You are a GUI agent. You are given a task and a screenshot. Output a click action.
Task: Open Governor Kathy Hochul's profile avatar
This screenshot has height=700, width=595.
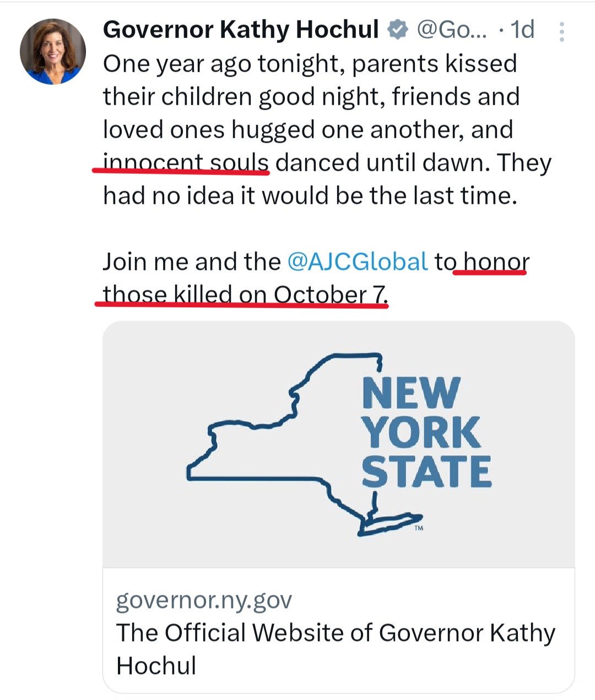pyautogui.click(x=53, y=51)
